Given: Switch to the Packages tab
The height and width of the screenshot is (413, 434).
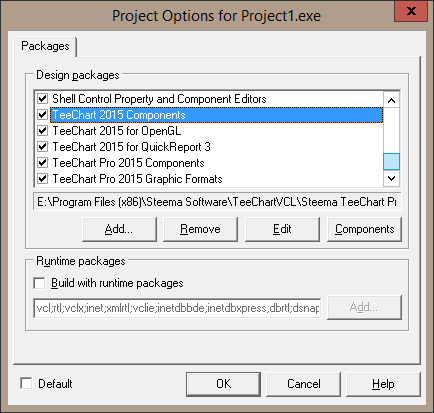Looking at the screenshot, I should (45, 46).
